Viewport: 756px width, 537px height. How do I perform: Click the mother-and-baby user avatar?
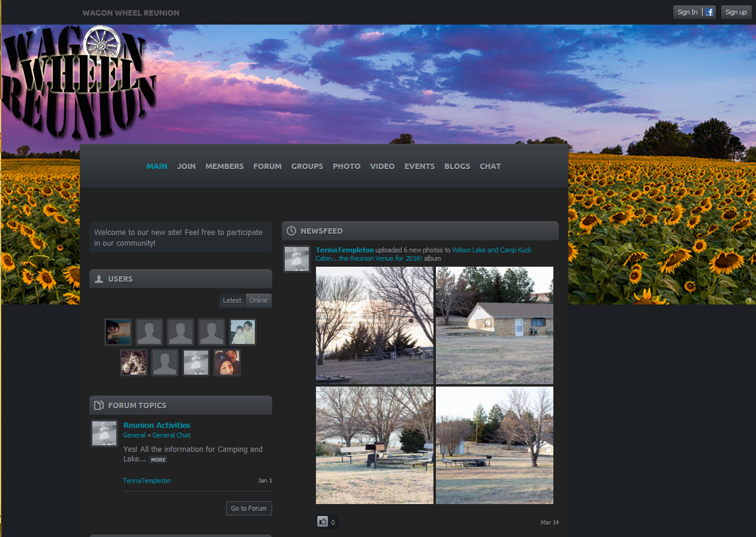pyautogui.click(x=243, y=332)
